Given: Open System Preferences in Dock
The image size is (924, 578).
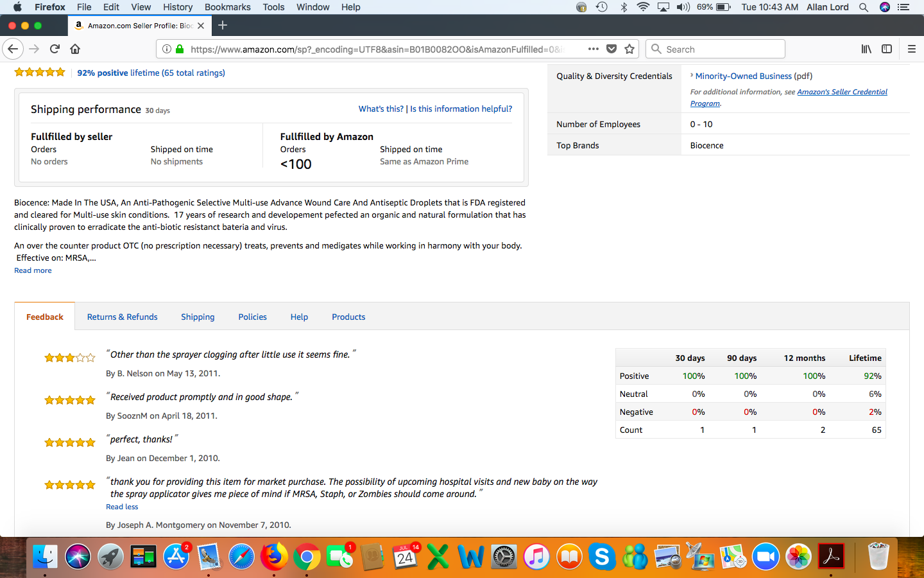Looking at the screenshot, I should pos(504,556).
